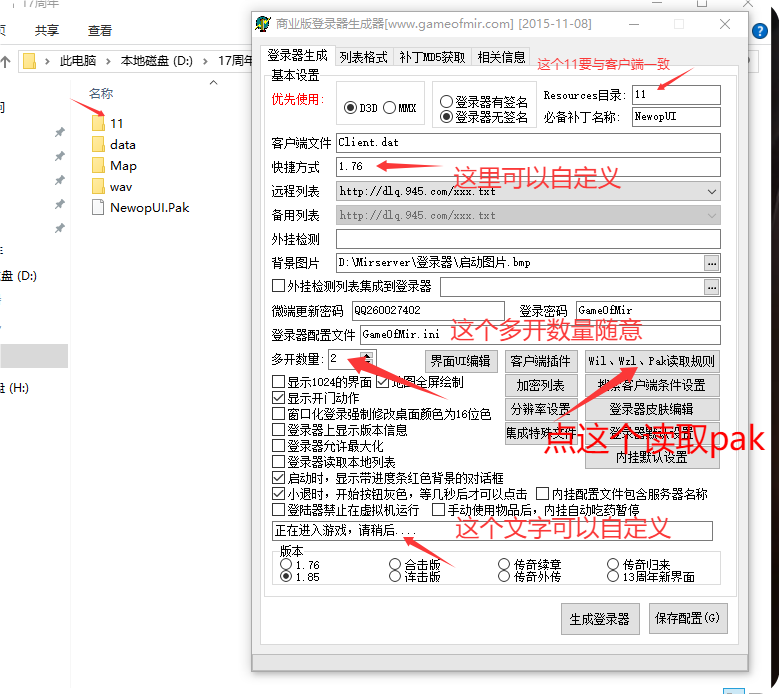Open the folder named 11 in Explorer
779x694 pixels.
(x=107, y=123)
